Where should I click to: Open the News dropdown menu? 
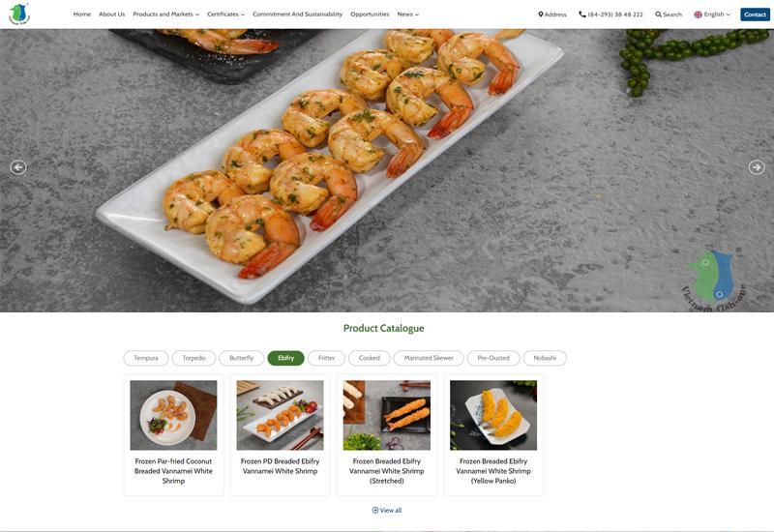click(407, 15)
